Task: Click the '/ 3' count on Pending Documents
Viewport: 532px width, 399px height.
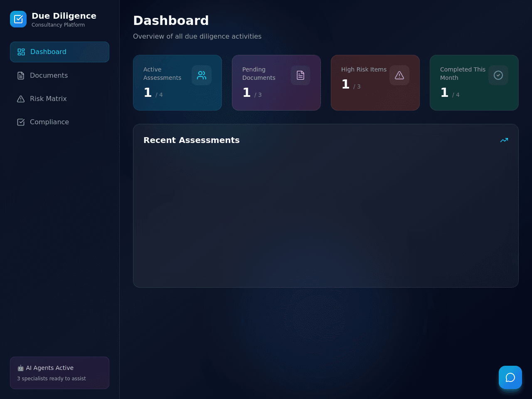Action: (x=258, y=95)
